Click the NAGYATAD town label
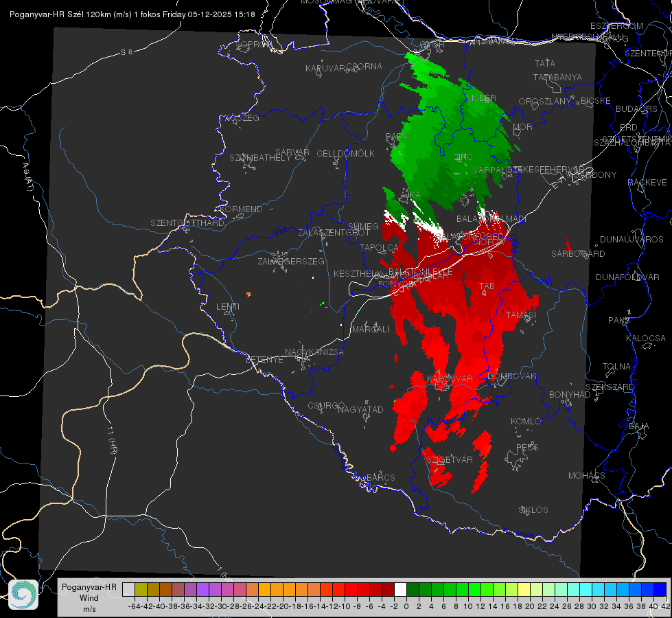This screenshot has width=672, height=618. (x=360, y=409)
